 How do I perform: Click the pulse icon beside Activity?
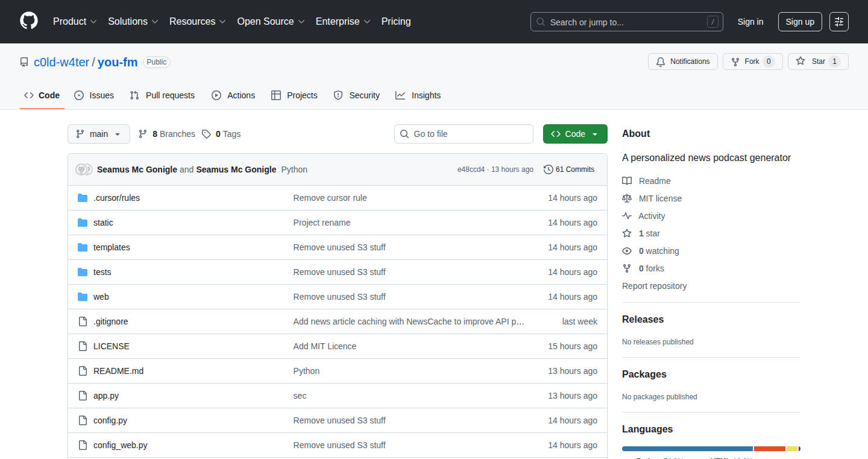click(627, 216)
